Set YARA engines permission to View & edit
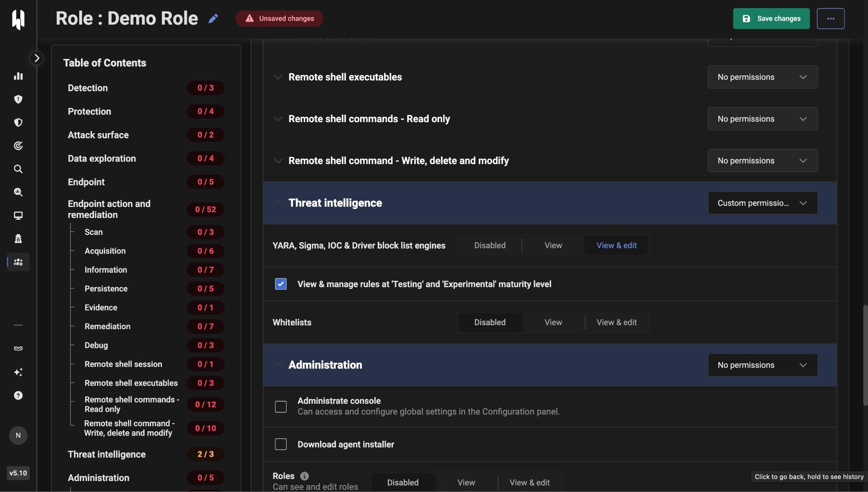The height and width of the screenshot is (492, 868). [x=617, y=246]
